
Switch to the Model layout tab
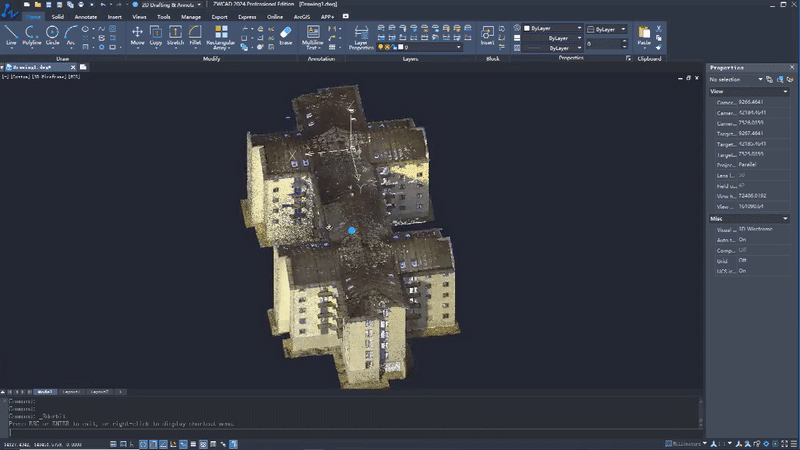point(45,391)
